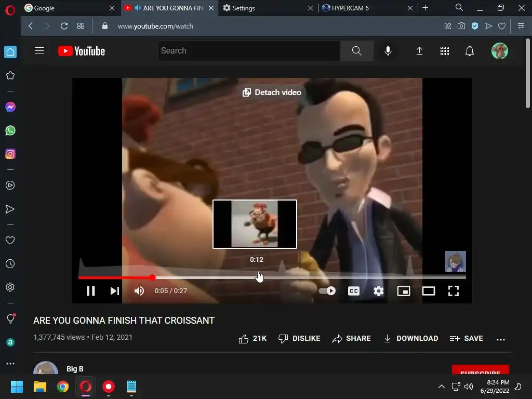Skip to next video
Viewport: 532px width, 399px height.
coord(115,291)
